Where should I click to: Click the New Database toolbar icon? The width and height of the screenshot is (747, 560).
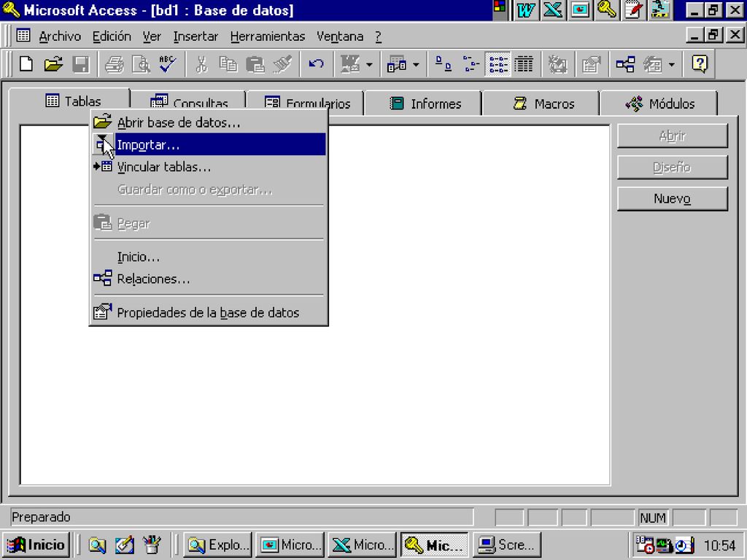(x=26, y=64)
